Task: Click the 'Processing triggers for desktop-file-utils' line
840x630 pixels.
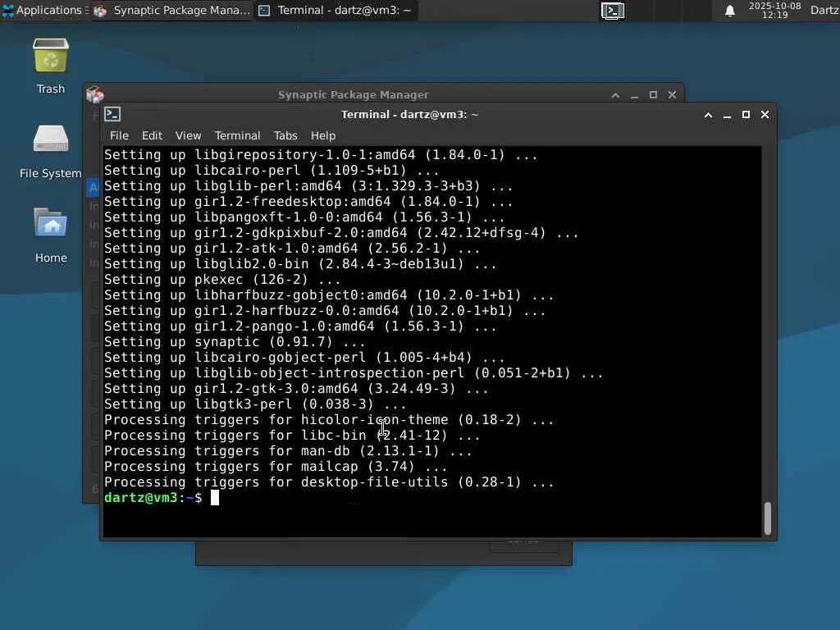Action: tap(329, 482)
